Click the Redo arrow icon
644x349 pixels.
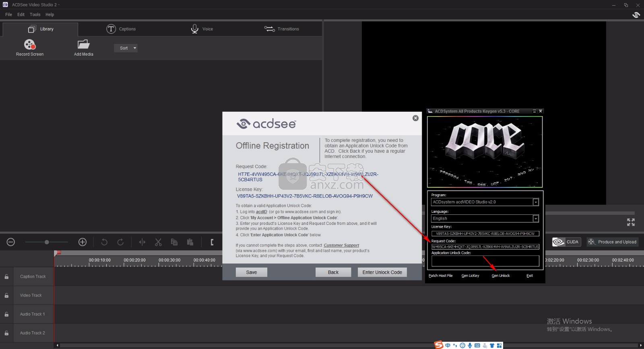[120, 242]
